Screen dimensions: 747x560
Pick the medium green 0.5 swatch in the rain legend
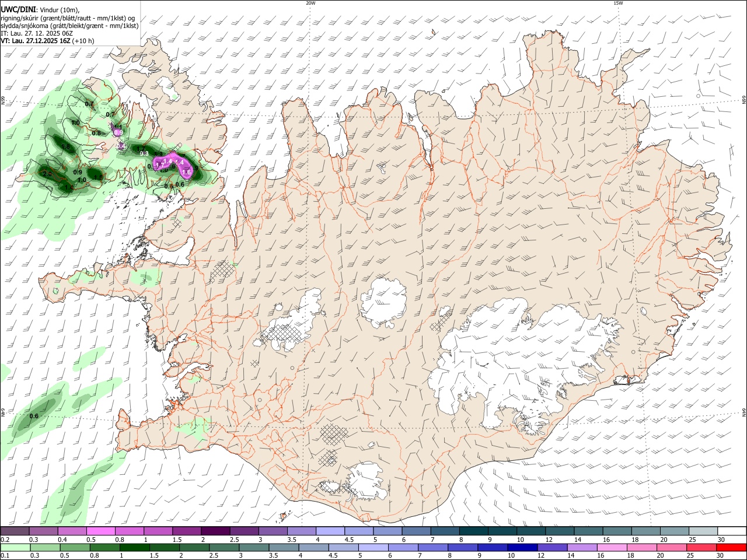75,547
